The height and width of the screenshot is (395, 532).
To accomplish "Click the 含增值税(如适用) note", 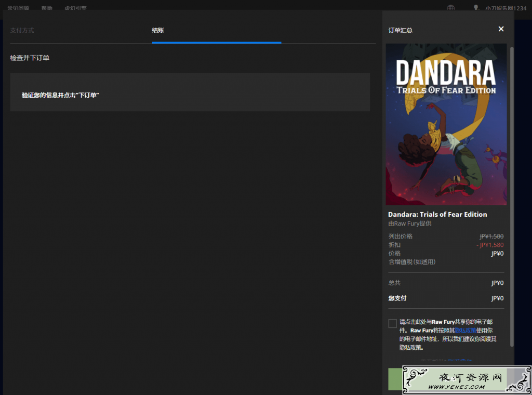I will point(412,261).
